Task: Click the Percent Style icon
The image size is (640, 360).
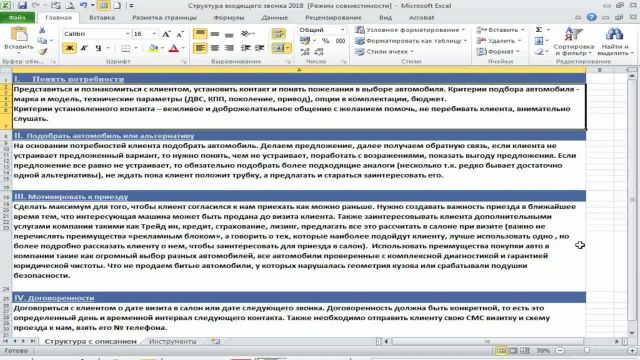Action: tap(325, 41)
